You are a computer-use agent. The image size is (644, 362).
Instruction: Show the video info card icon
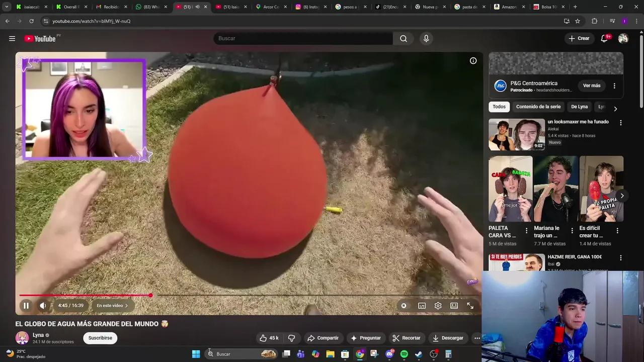473,61
